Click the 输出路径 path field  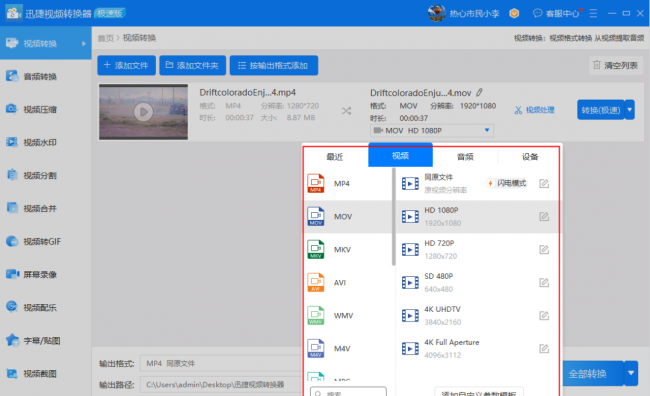coord(221,384)
